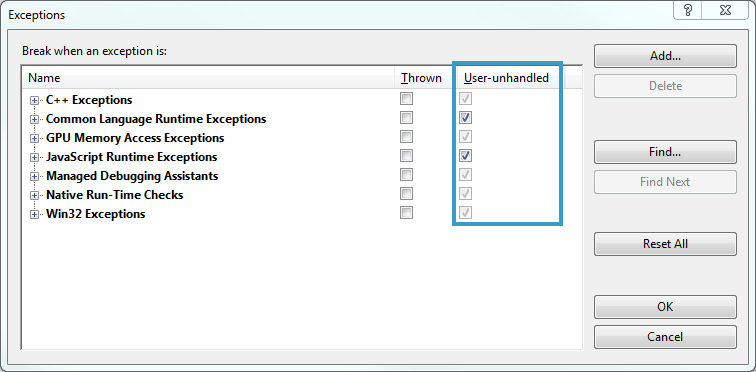The image size is (756, 372).
Task: Expand Common Language Runtime Exceptions node
Action: point(34,120)
